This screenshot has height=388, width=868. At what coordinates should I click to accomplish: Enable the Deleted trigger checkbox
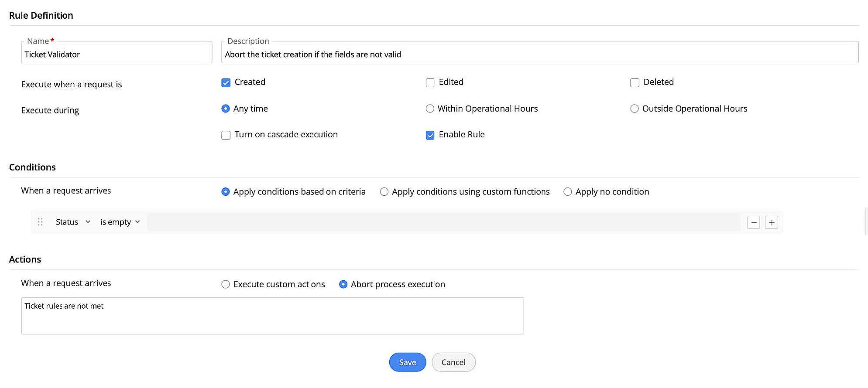pos(635,83)
